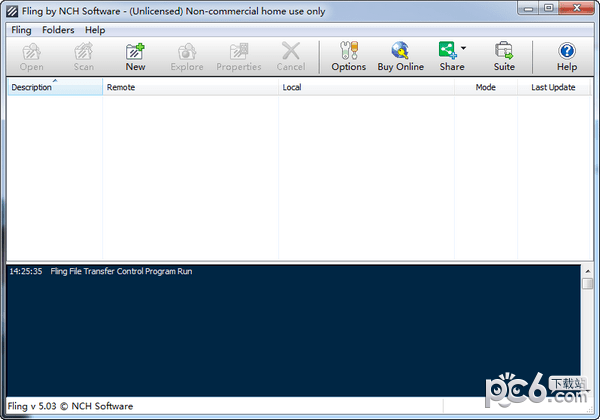Viewport: 600px width, 420px height.
Task: Sort by Mode column header
Action: tap(486, 87)
